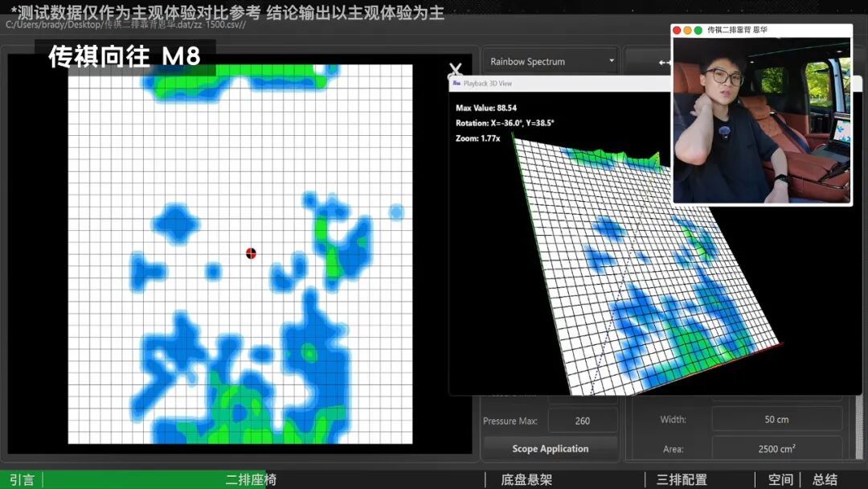Click the red center-of-pressure marker on the map

(251, 253)
